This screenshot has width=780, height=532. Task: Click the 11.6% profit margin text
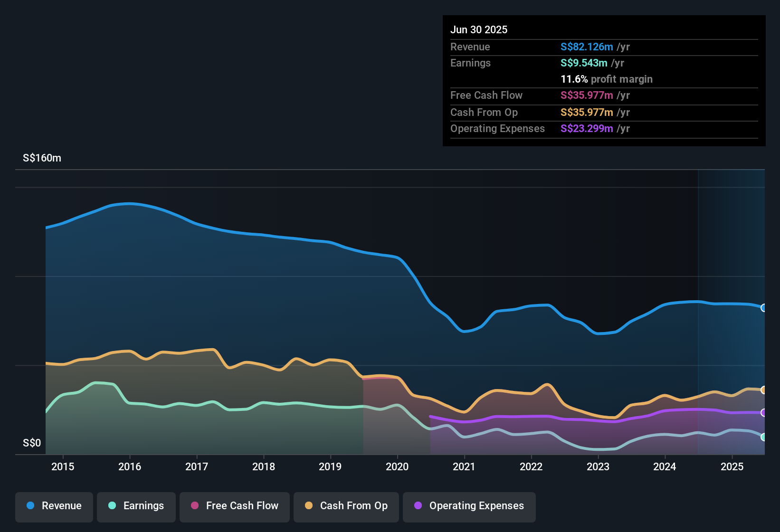coord(607,79)
